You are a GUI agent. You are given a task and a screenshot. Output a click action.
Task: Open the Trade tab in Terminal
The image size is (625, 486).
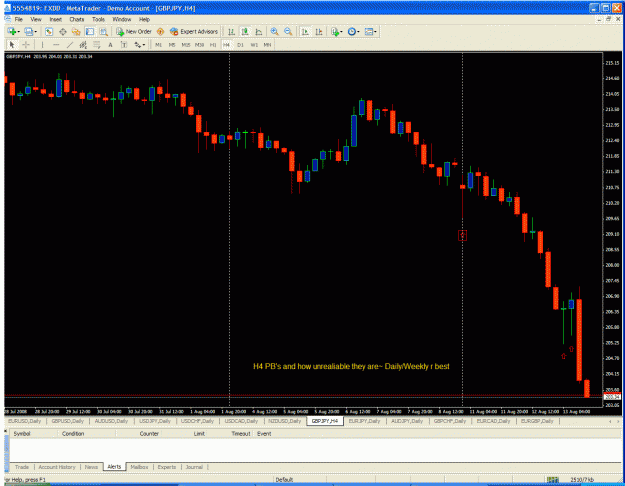pos(22,467)
